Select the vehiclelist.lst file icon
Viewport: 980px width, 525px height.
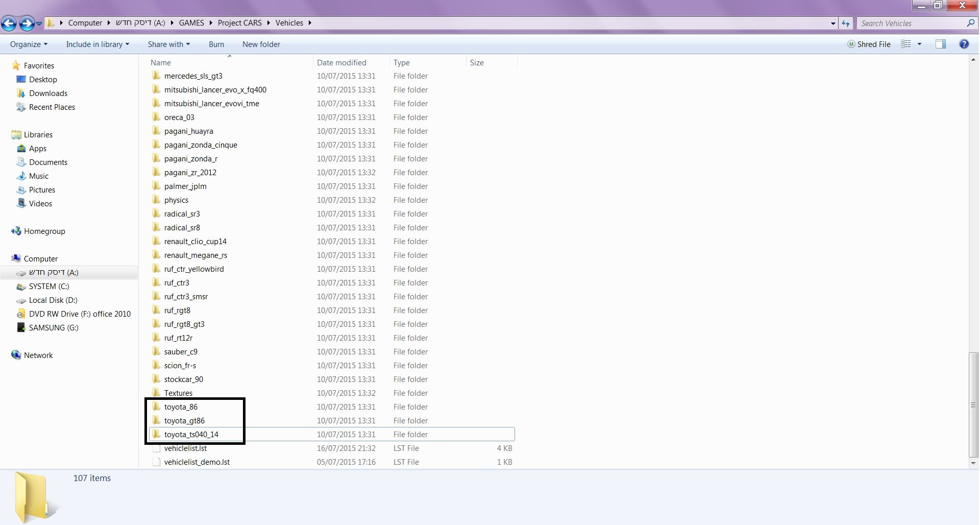(156, 448)
